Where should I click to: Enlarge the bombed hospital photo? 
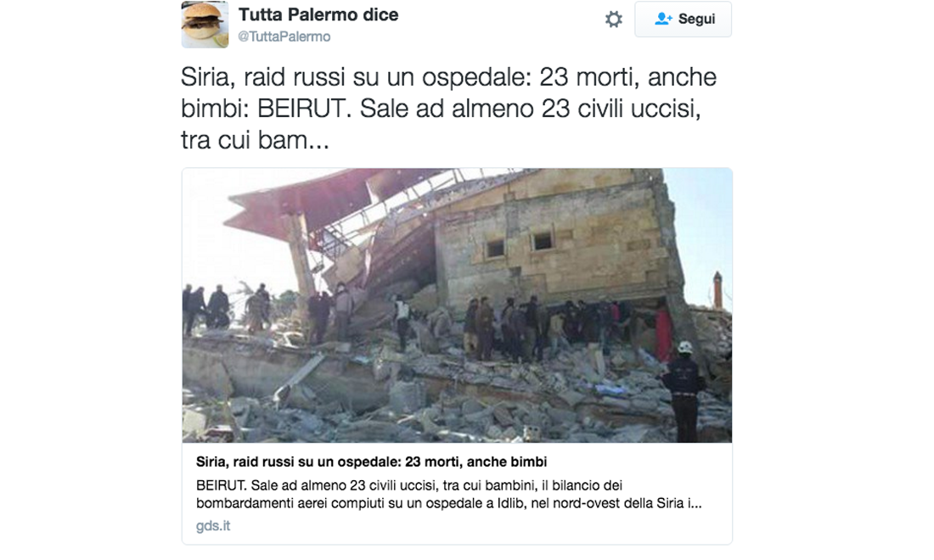(457, 305)
